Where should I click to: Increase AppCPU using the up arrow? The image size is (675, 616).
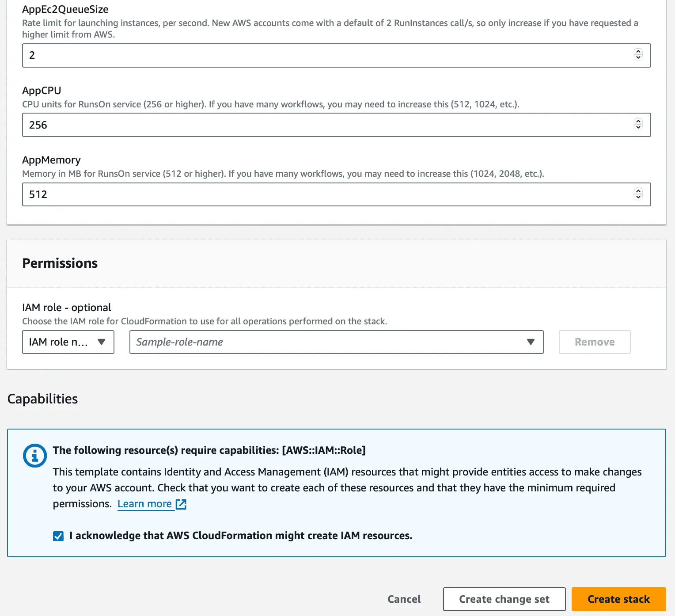click(638, 122)
